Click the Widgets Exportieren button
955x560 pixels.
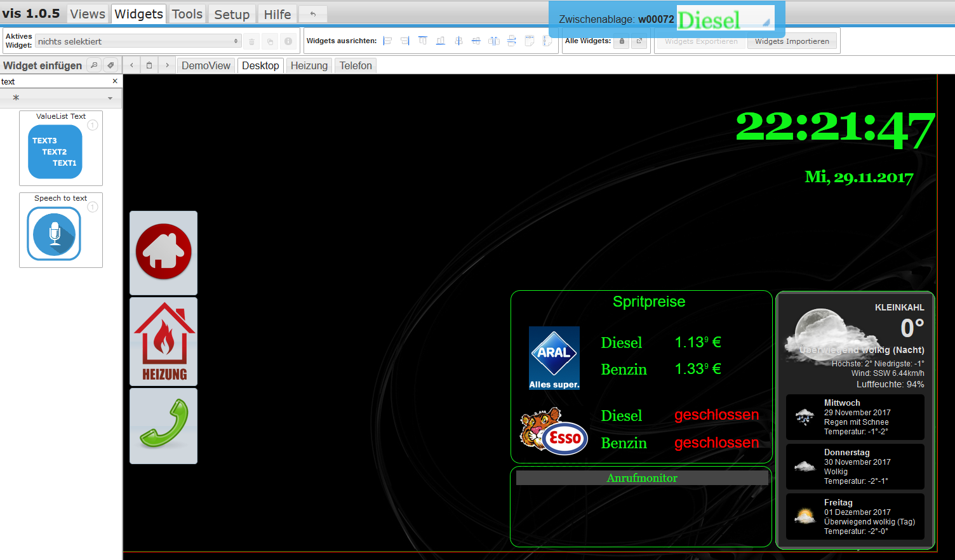coord(701,41)
